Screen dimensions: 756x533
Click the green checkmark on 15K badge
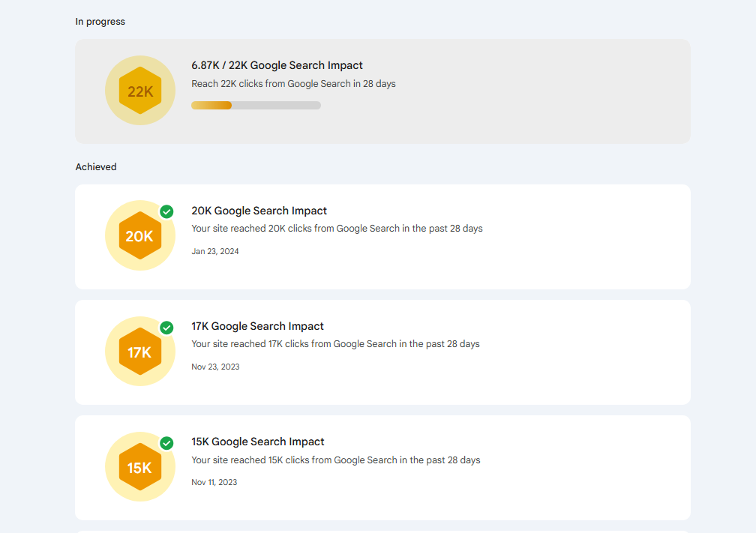click(x=166, y=442)
